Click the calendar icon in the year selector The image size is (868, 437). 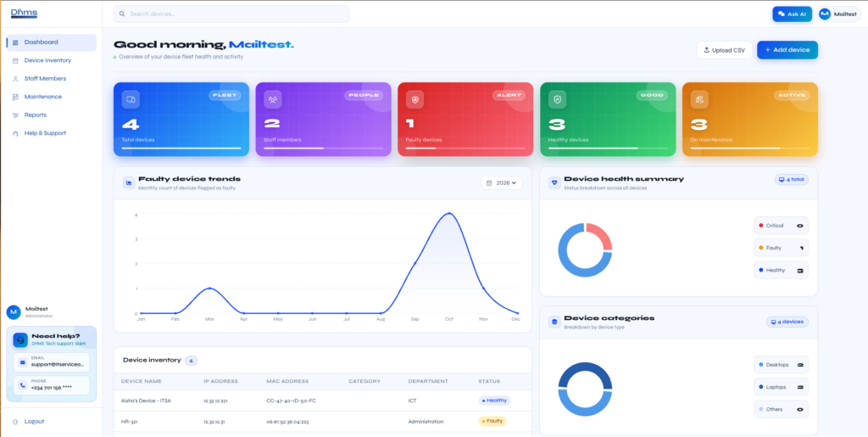pyautogui.click(x=489, y=182)
